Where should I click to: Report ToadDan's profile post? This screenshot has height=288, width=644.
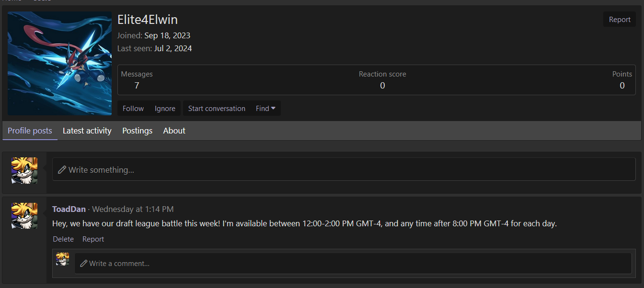[x=93, y=239]
